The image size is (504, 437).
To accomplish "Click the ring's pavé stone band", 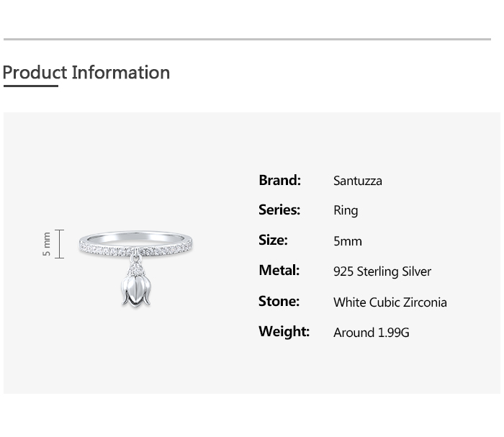I will click(x=135, y=249).
